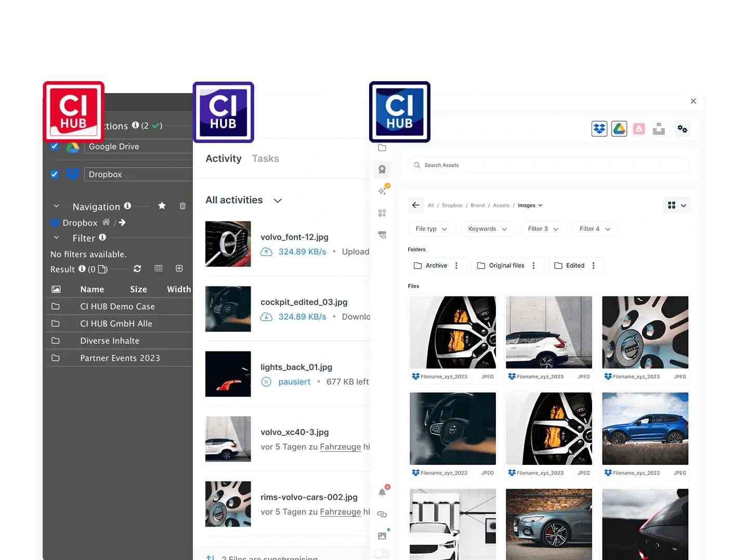
Task: Refresh results with the sync arrows icon
Action: 137,268
